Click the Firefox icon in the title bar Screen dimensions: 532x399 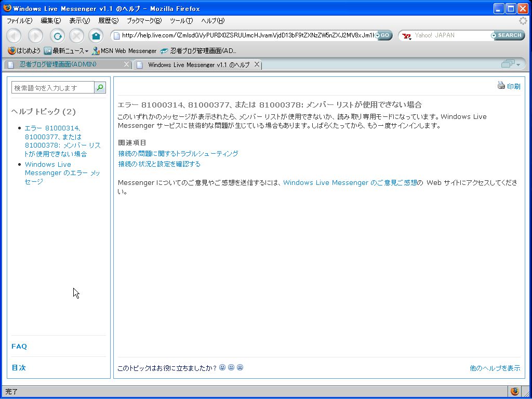pyautogui.click(x=7, y=8)
